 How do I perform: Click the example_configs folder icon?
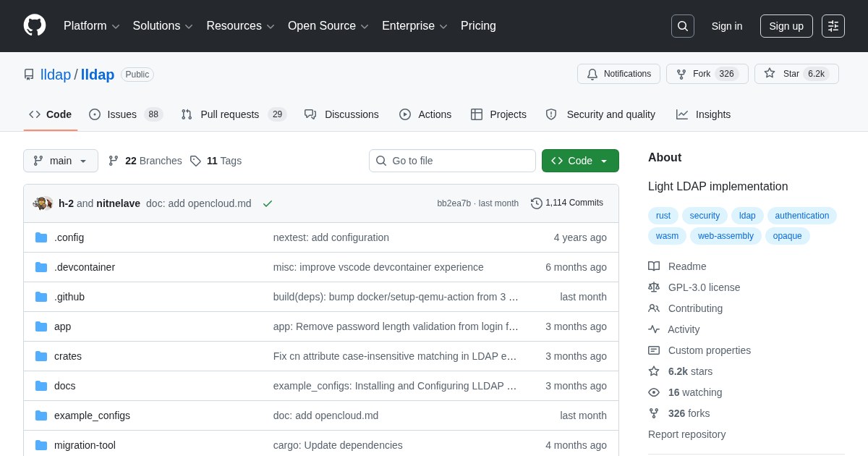(x=41, y=415)
